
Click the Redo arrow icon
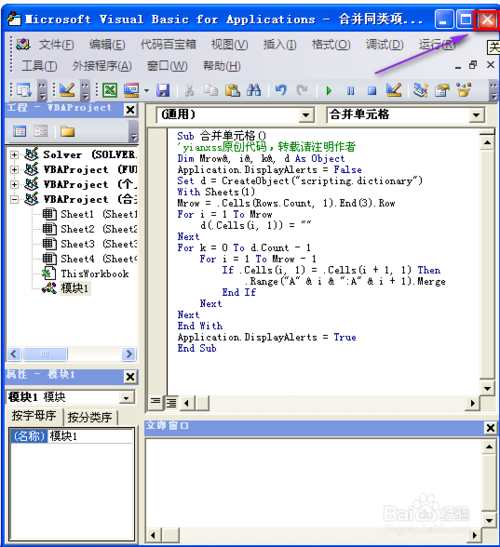pyautogui.click(x=302, y=91)
